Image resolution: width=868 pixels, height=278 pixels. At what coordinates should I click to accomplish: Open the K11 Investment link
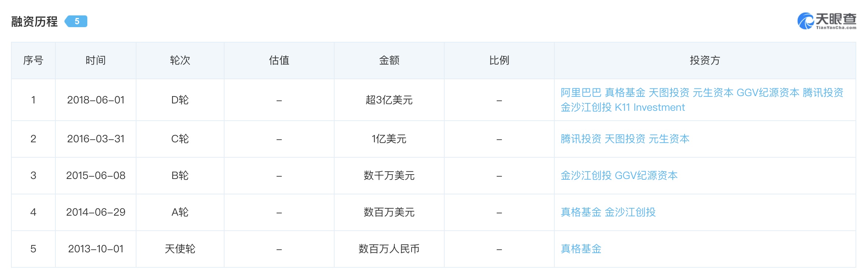click(x=650, y=107)
